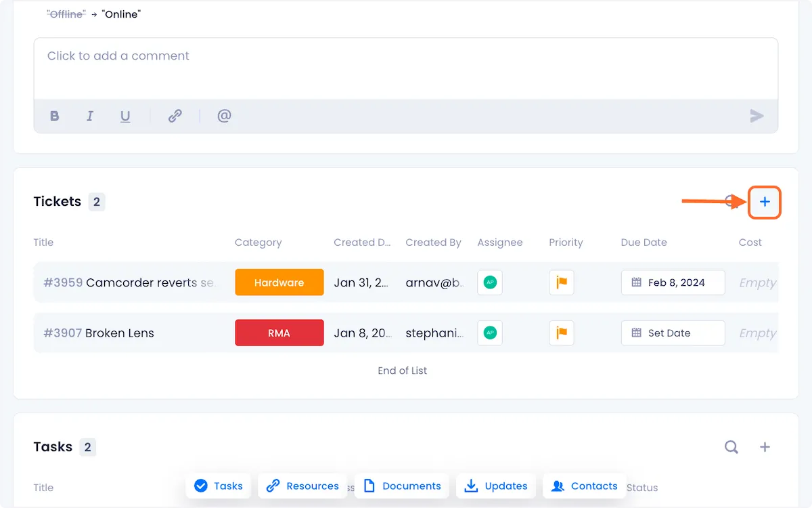This screenshot has width=812, height=508.
Task: Toggle underline formatting in comment toolbar
Action: tap(125, 117)
